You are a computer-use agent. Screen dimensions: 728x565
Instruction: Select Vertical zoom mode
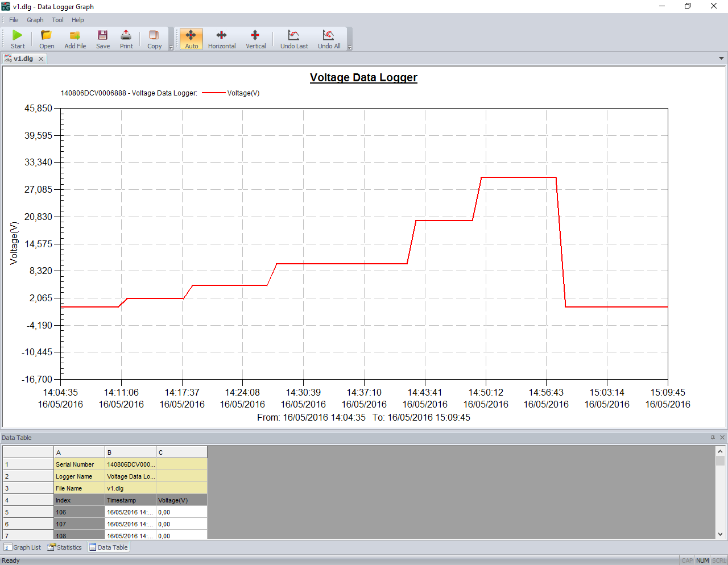[255, 39]
